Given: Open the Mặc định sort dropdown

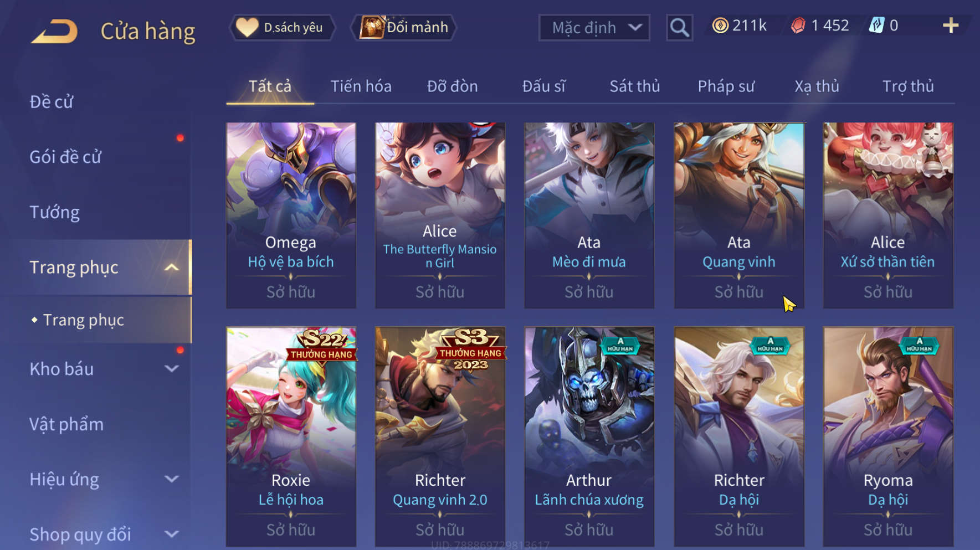Looking at the screenshot, I should 594,27.
